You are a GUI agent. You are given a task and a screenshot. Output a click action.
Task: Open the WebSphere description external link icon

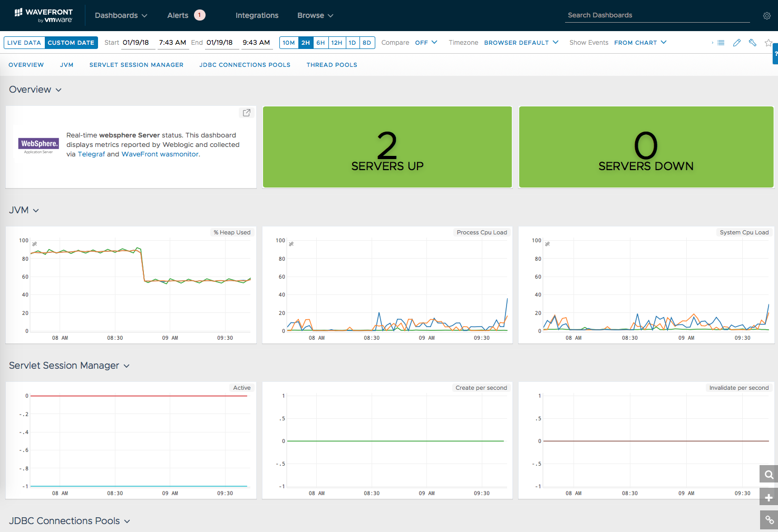click(246, 113)
